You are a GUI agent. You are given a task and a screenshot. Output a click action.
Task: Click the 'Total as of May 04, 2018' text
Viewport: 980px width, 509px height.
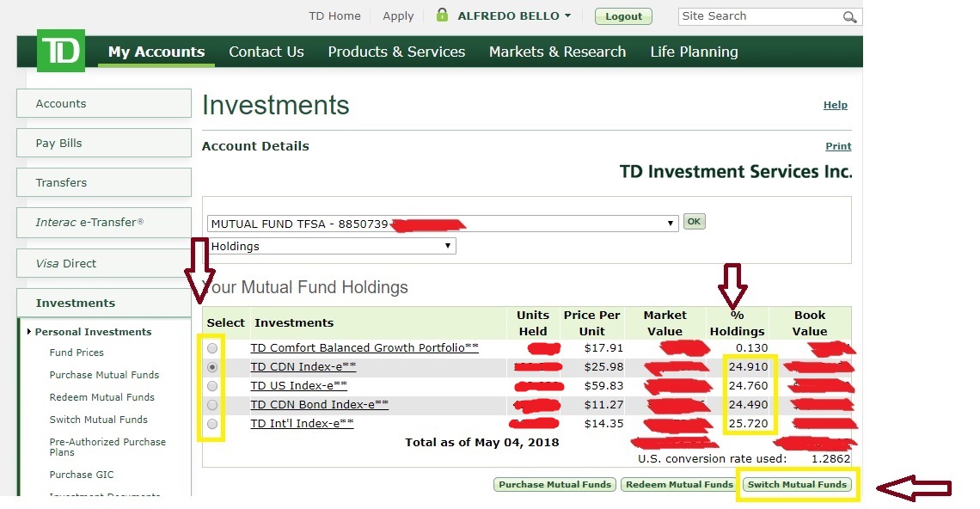(x=482, y=442)
